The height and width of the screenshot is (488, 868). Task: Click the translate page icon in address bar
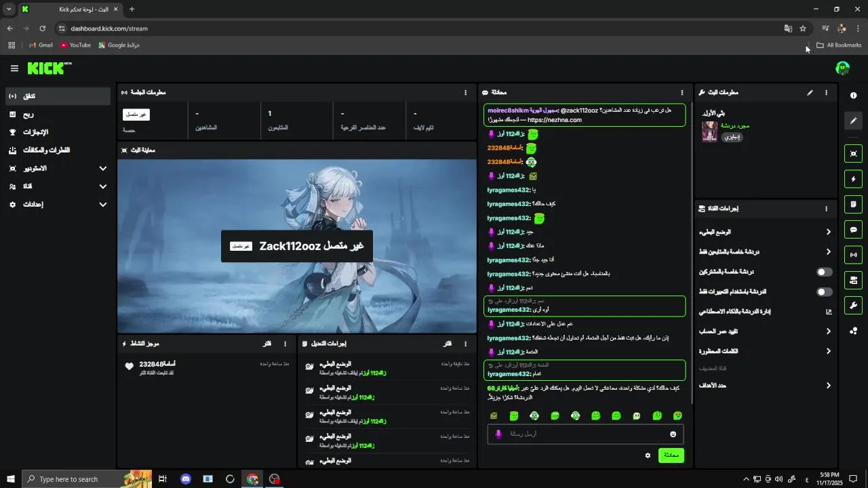[x=788, y=28]
